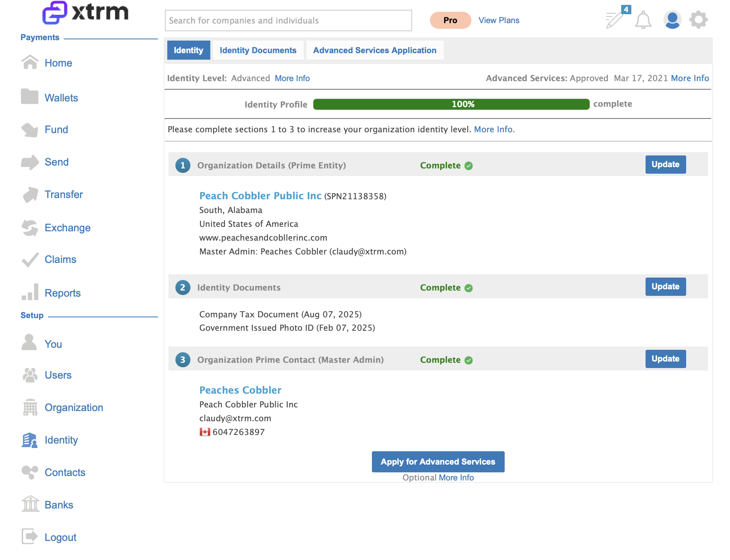Open the Contacts icon in sidebar

(x=30, y=472)
